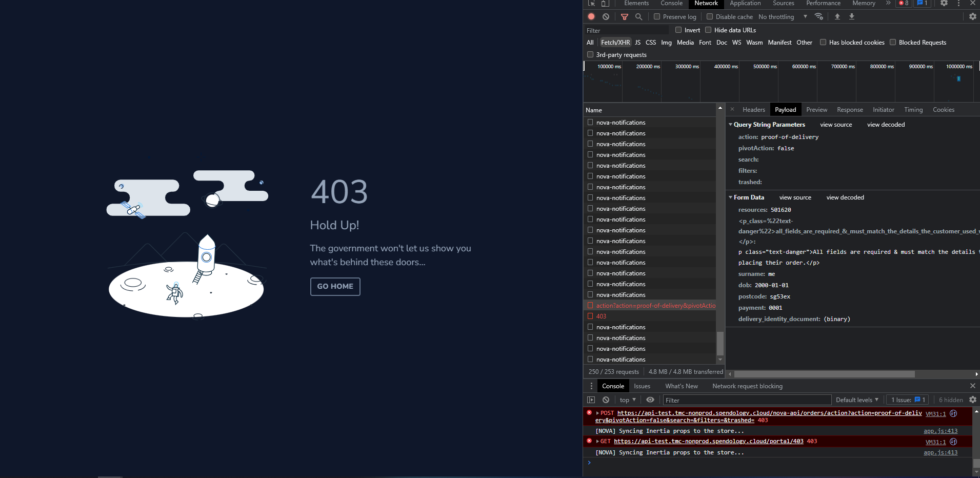Select the inspect element cursor icon
Image resolution: width=980 pixels, height=478 pixels.
[x=592, y=4]
